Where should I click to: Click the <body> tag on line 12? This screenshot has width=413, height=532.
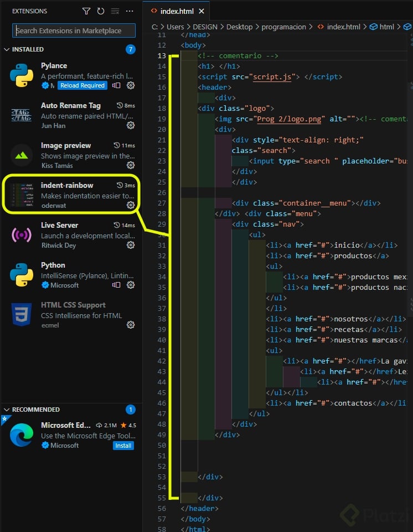pos(193,45)
